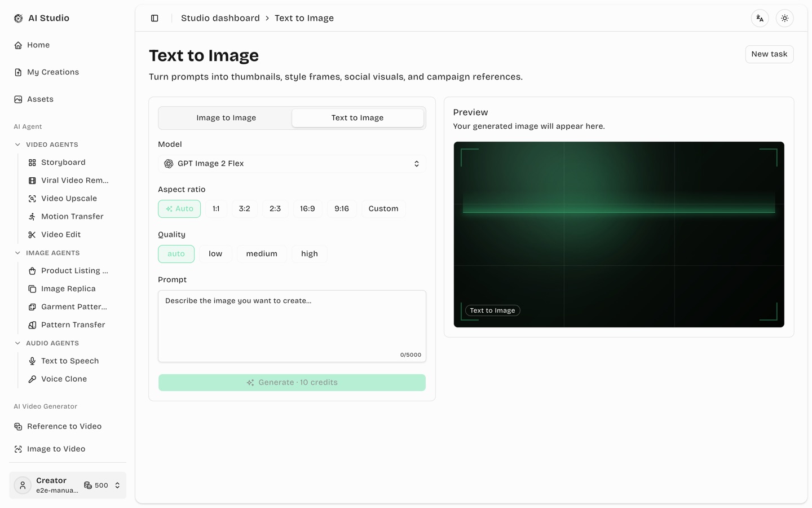The width and height of the screenshot is (812, 508).
Task: Click the 0/5000 character counter
Action: click(411, 355)
